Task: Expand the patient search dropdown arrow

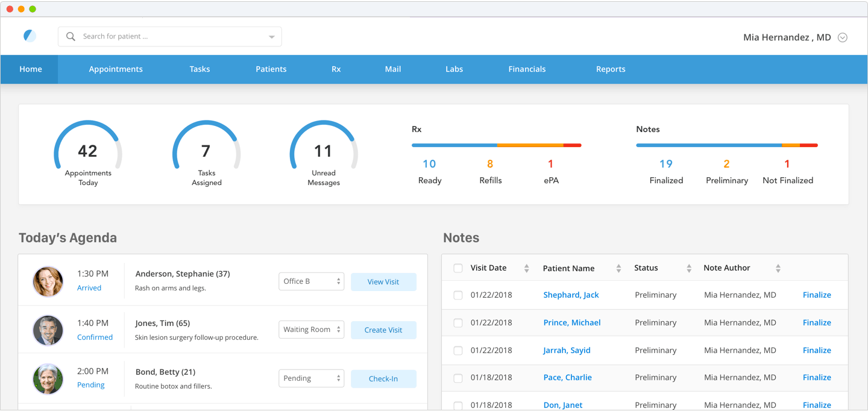Action: (x=272, y=37)
